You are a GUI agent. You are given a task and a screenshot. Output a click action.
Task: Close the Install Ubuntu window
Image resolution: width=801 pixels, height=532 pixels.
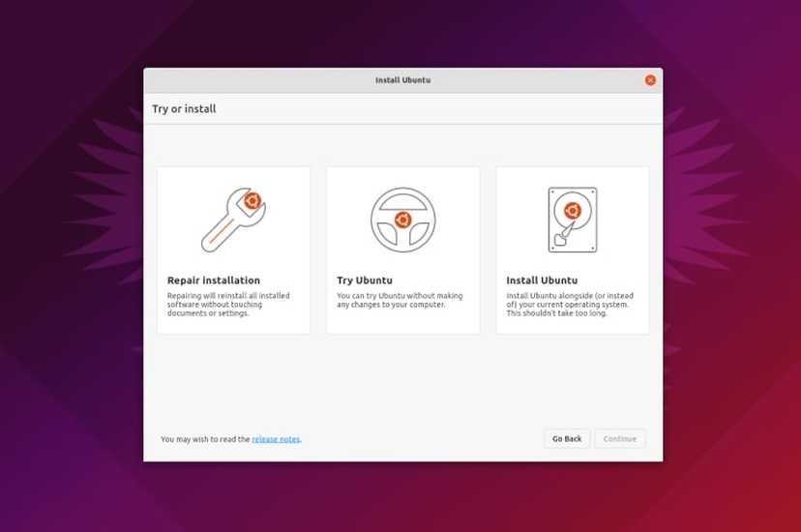[x=650, y=80]
